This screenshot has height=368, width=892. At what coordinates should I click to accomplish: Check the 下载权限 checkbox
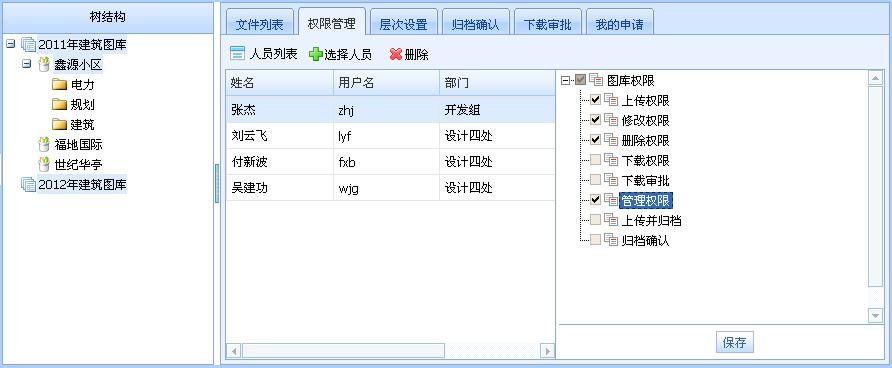pos(595,160)
